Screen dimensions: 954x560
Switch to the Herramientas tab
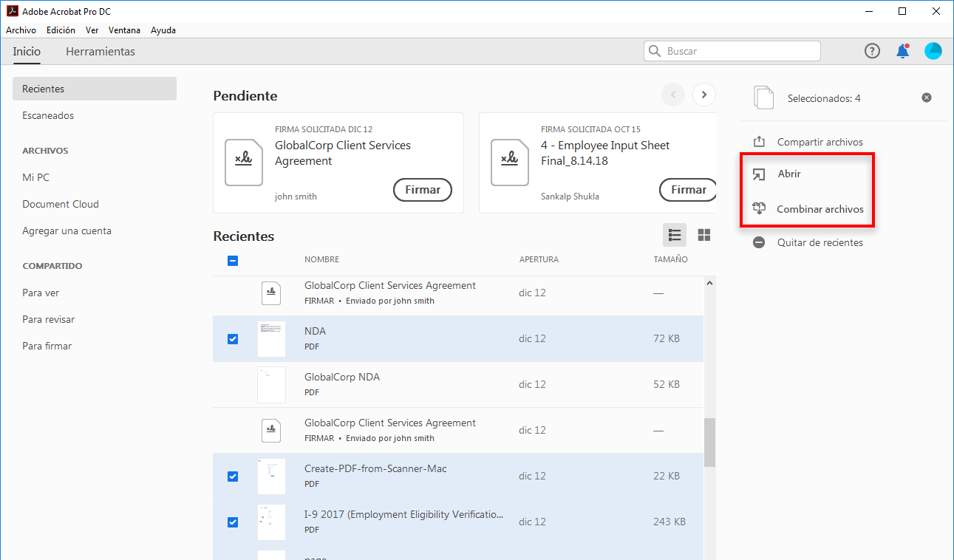click(100, 52)
